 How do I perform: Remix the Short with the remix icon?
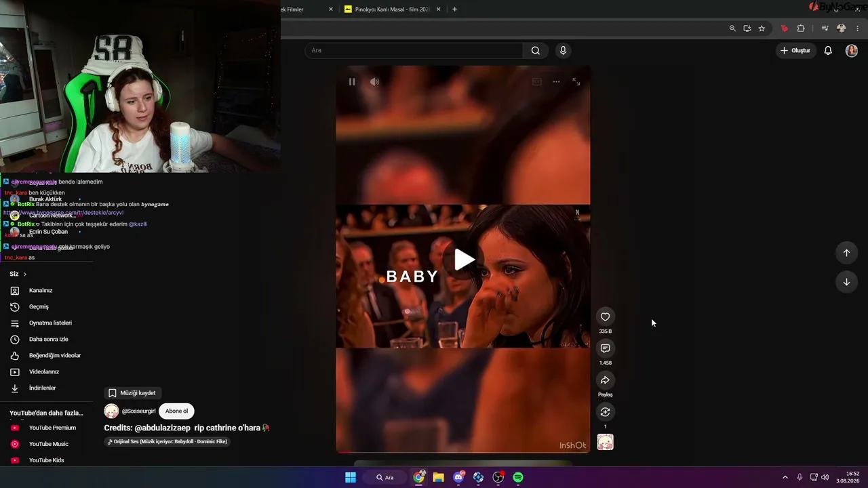[x=605, y=412]
